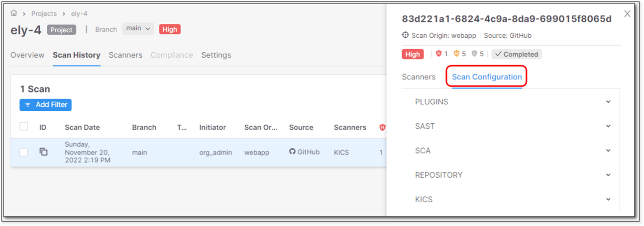Expand the PLUGINS section

(511, 102)
